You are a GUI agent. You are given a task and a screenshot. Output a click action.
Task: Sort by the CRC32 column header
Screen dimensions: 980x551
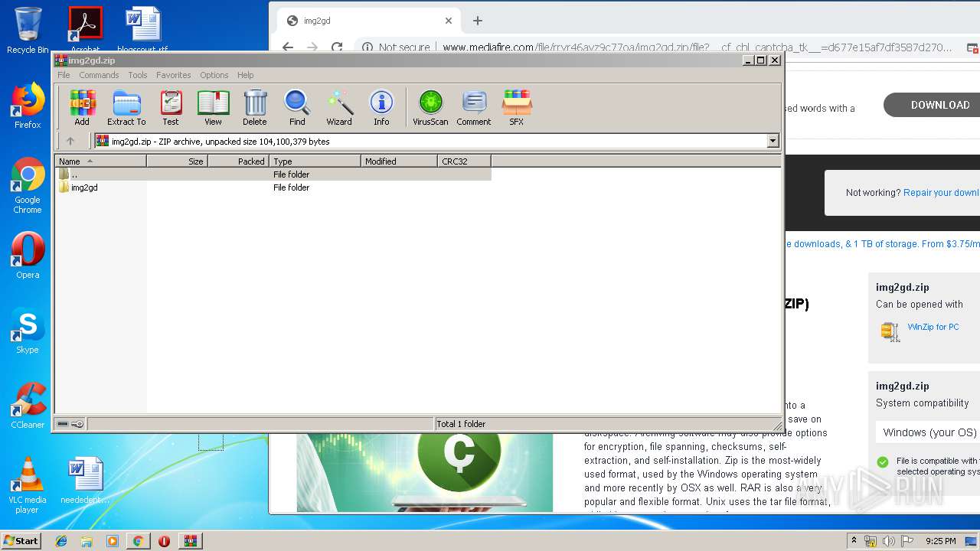click(464, 161)
